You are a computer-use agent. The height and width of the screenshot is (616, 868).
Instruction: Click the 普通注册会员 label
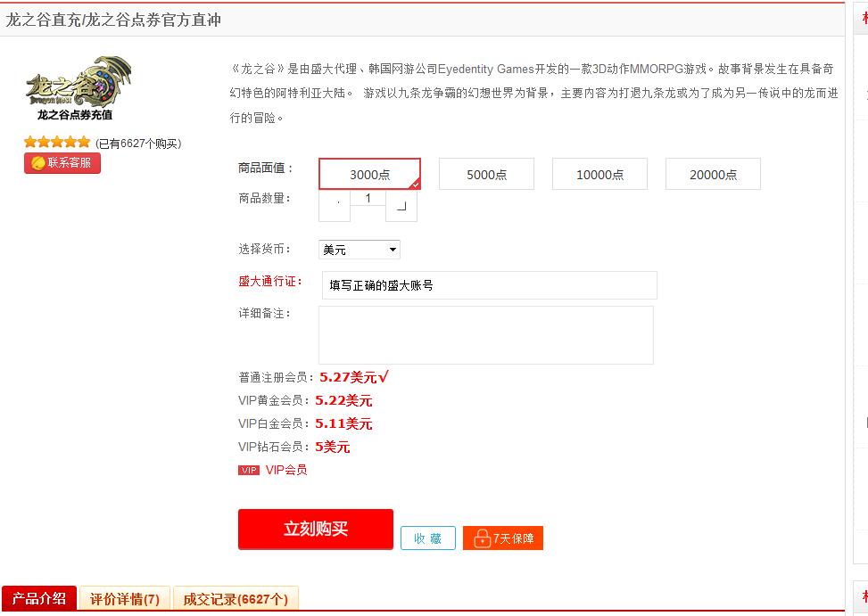pos(276,378)
